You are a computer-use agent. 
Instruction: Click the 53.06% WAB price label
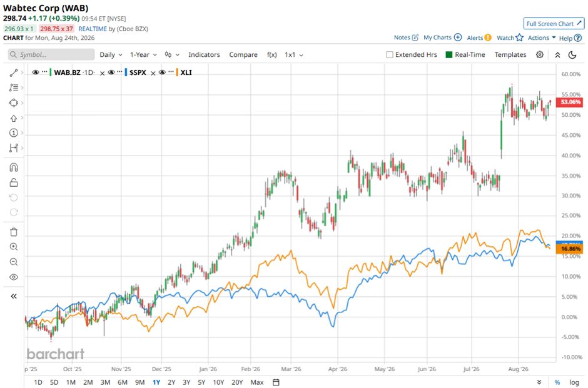570,102
